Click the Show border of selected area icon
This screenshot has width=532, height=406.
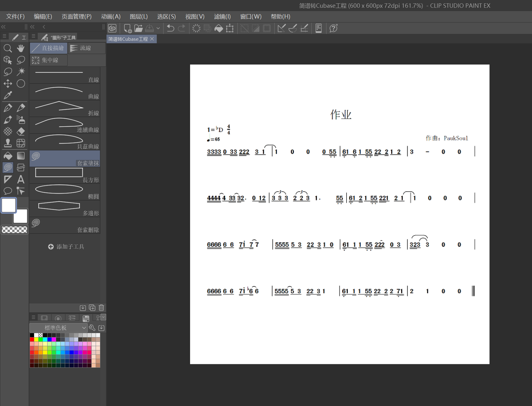click(267, 28)
